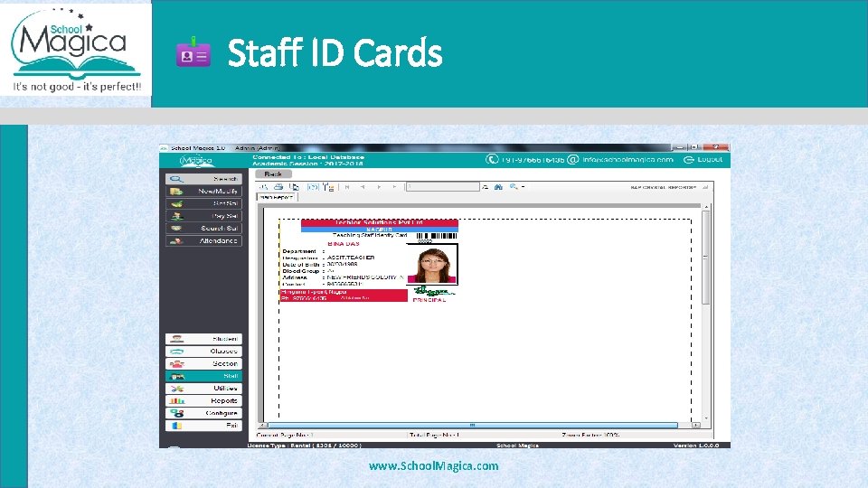Click the staff photo on ID card

(432, 265)
